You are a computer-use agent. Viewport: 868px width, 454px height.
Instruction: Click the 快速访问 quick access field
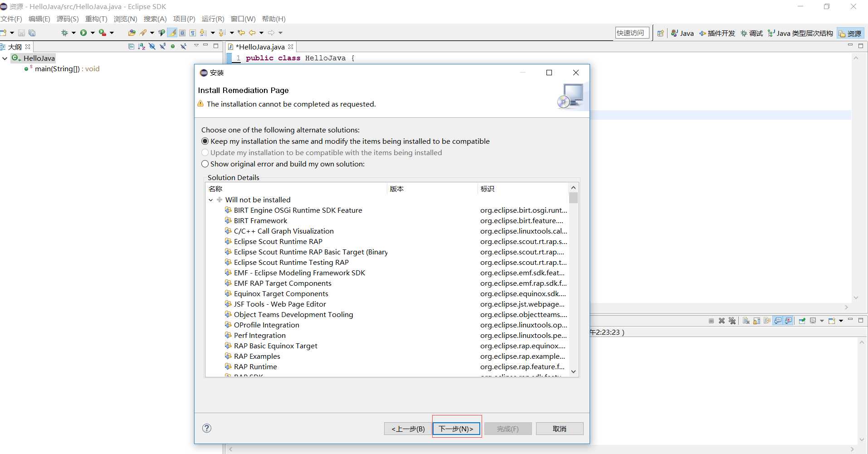point(632,33)
